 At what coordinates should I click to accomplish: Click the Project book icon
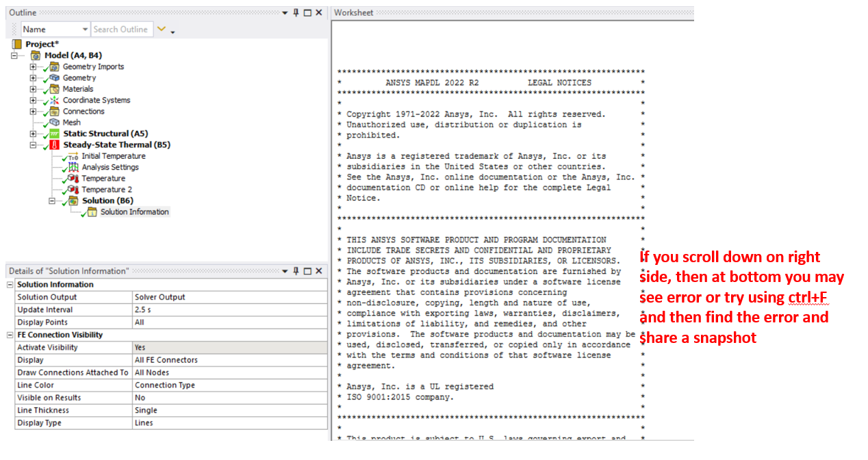point(16,44)
